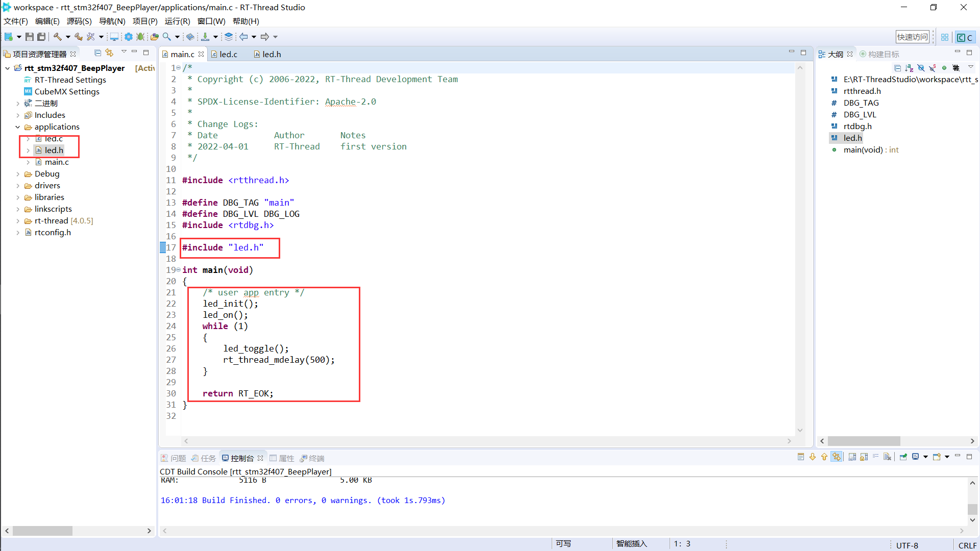Image resolution: width=980 pixels, height=551 pixels.
Task: Toggle Scroll Lock in the console toolbar
Action: coord(864,457)
